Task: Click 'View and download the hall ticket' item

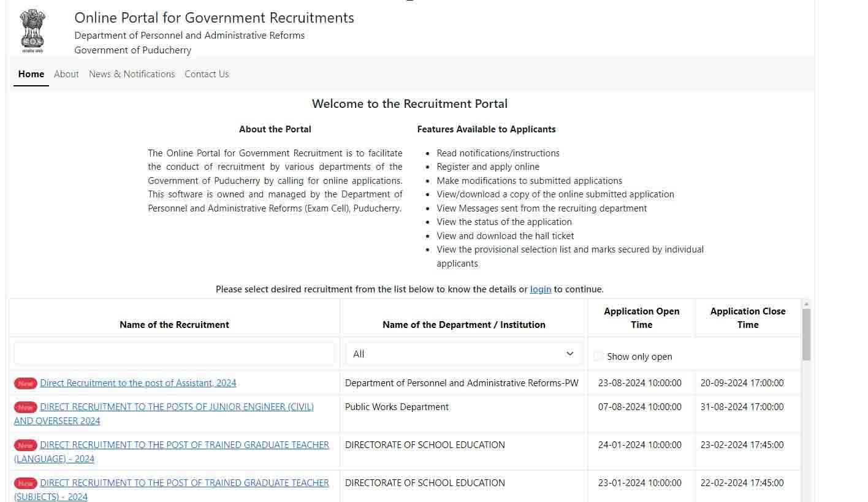Action: (x=505, y=236)
